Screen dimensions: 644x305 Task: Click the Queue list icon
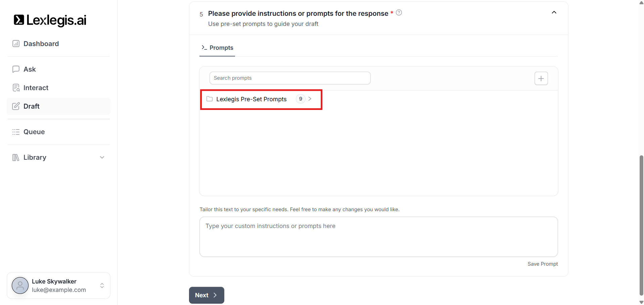(16, 132)
